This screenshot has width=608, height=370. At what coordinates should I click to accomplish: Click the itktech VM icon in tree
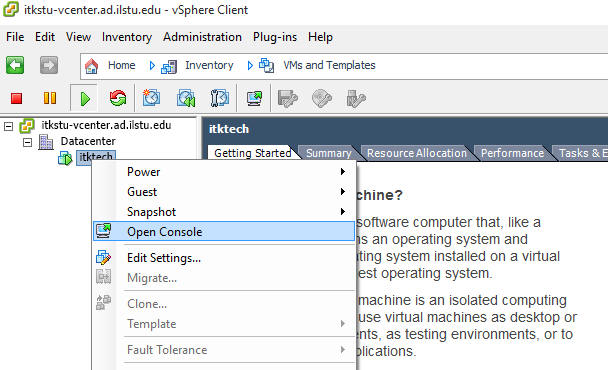[65, 158]
